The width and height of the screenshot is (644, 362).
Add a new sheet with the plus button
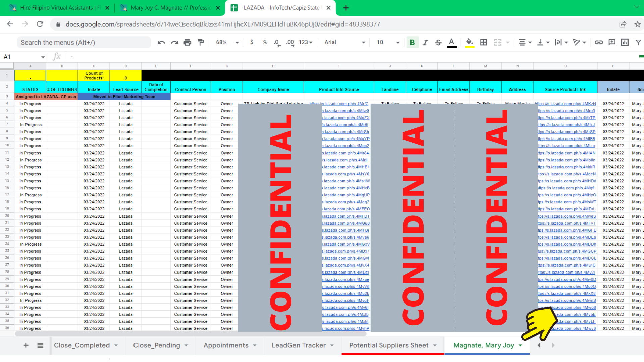point(25,345)
